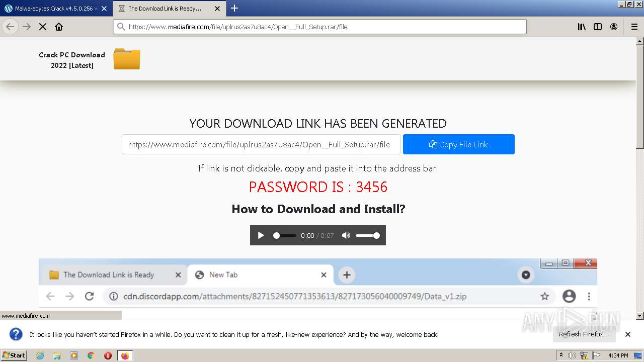Click the PASSWORD IS : 3456 text

pyautogui.click(x=318, y=187)
